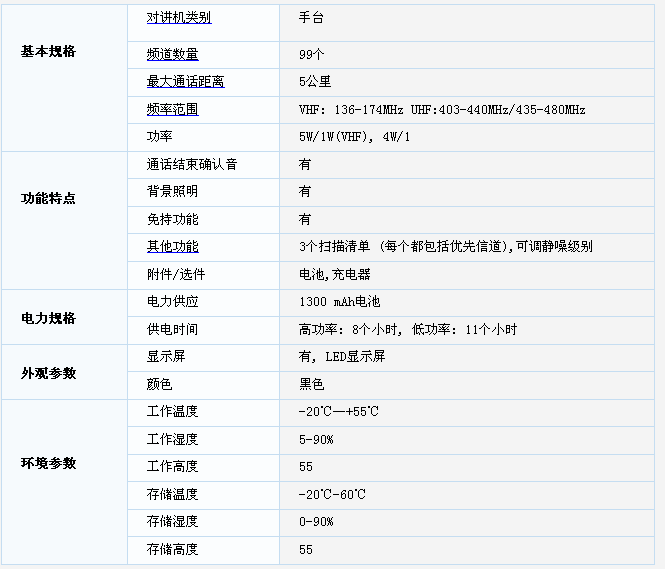This screenshot has width=665, height=569.
Task: Select the 通话结束确认音 row label
Action: pos(192,164)
